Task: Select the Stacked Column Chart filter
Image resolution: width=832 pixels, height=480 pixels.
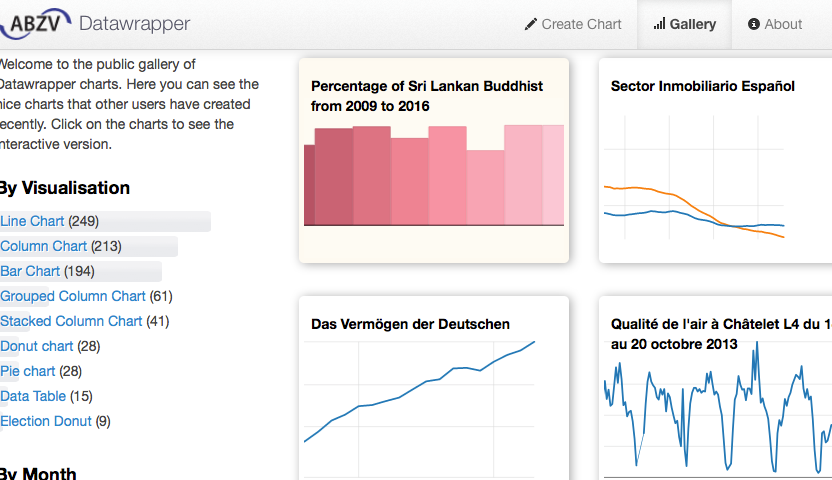Action: [x=71, y=321]
